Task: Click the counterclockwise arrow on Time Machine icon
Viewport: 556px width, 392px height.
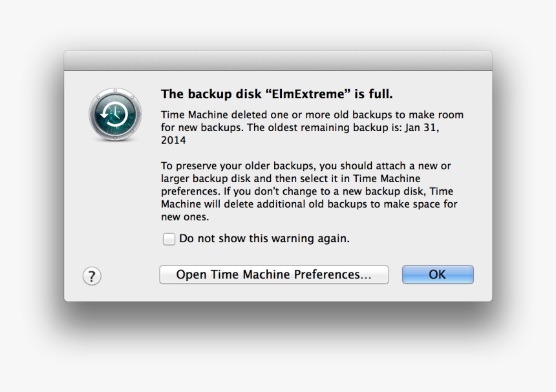Action: click(109, 115)
